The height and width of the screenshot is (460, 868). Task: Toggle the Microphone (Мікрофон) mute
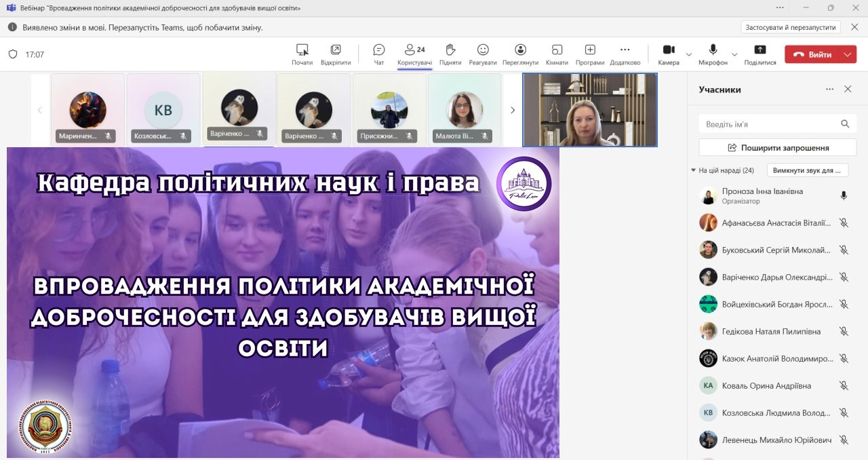tap(713, 54)
